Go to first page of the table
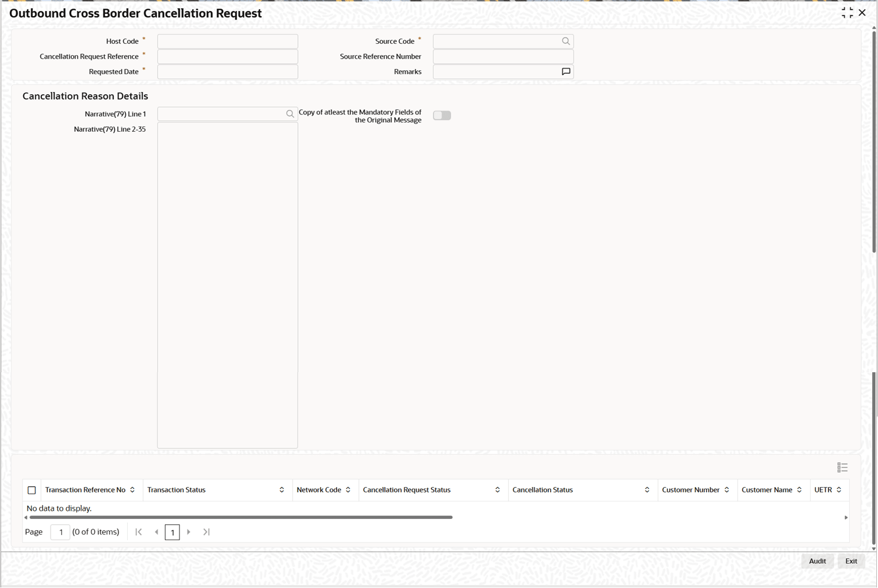878x588 pixels. [139, 532]
